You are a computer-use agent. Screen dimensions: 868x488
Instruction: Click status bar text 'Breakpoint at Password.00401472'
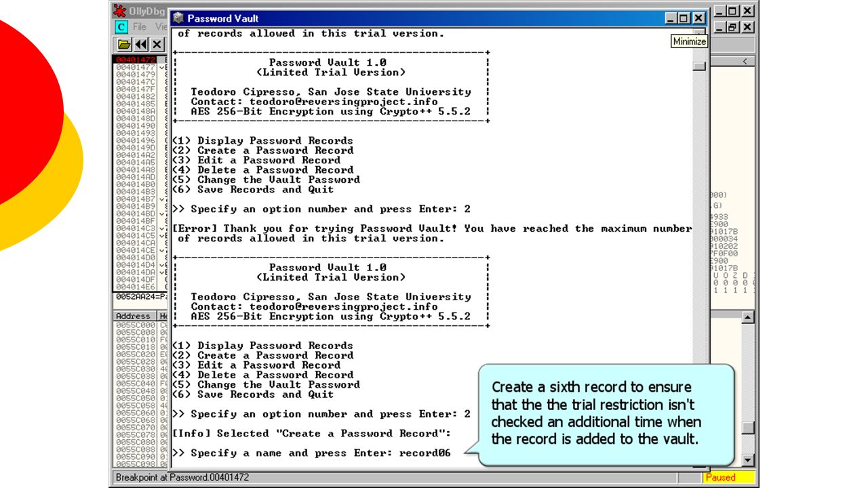click(182, 477)
